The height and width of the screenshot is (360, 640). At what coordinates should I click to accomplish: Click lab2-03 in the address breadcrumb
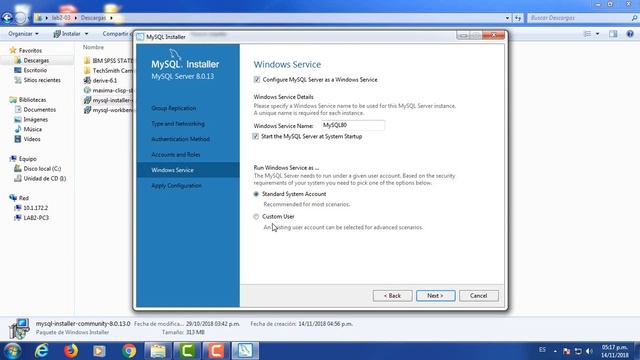[x=61, y=18]
